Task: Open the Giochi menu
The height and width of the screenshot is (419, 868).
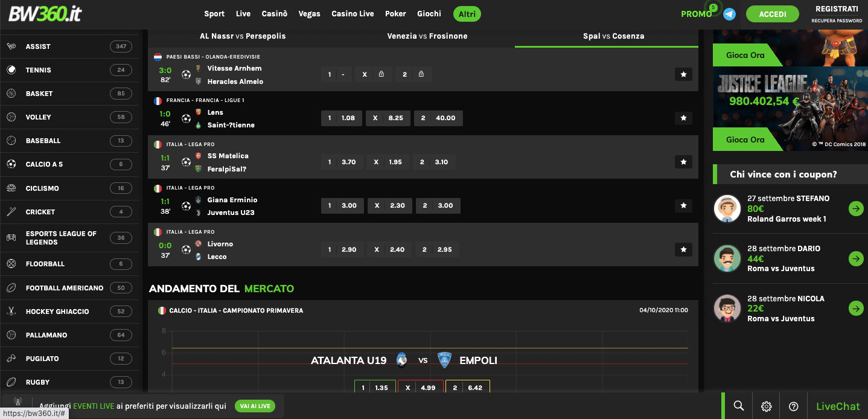Action: [x=429, y=14]
